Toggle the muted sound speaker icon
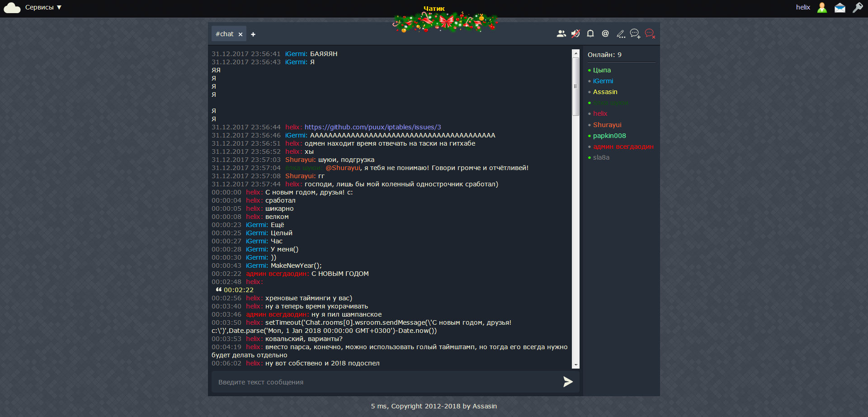This screenshot has height=417, width=868. [x=576, y=34]
